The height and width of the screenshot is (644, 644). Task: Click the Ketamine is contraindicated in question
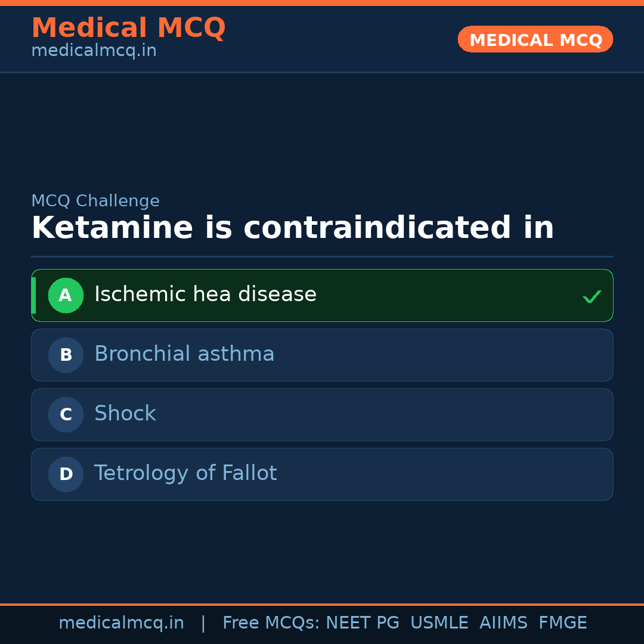pyautogui.click(x=292, y=228)
